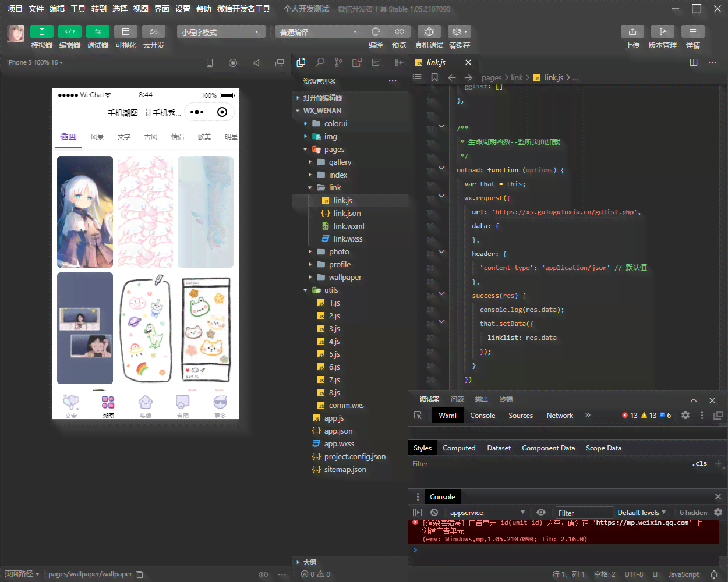Switch to the Sources devtools tab
728x582 pixels.
(521, 416)
